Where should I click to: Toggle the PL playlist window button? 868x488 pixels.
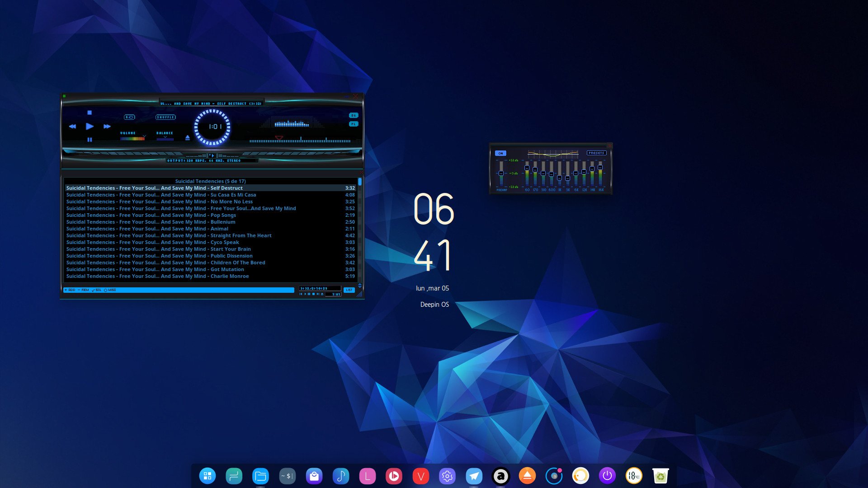click(354, 124)
